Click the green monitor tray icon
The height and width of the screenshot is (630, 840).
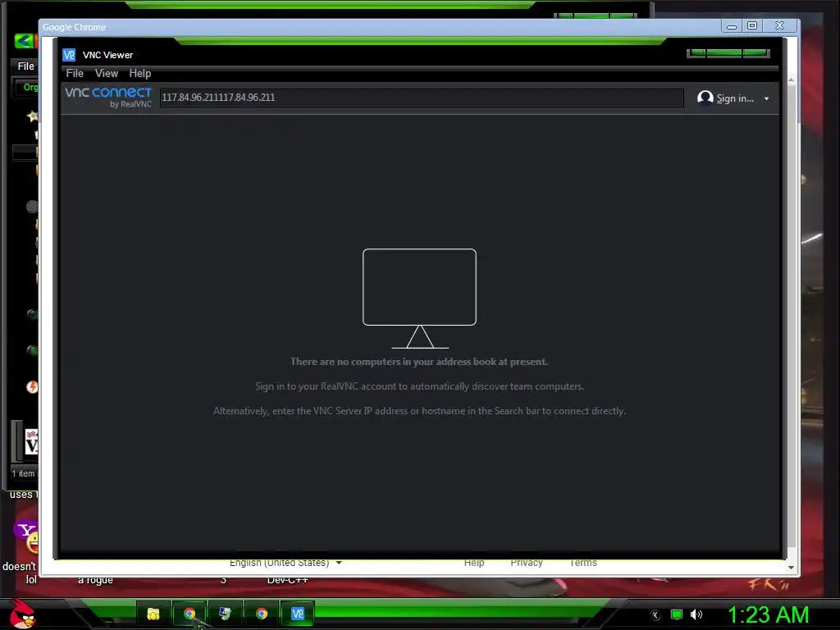coord(677,614)
